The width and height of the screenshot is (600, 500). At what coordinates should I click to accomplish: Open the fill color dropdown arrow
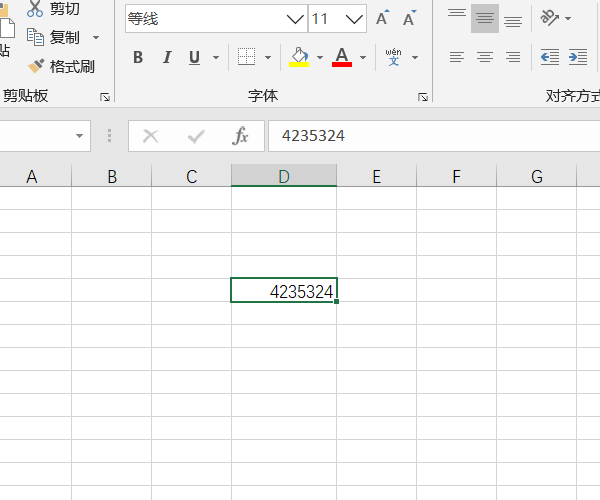pos(320,57)
